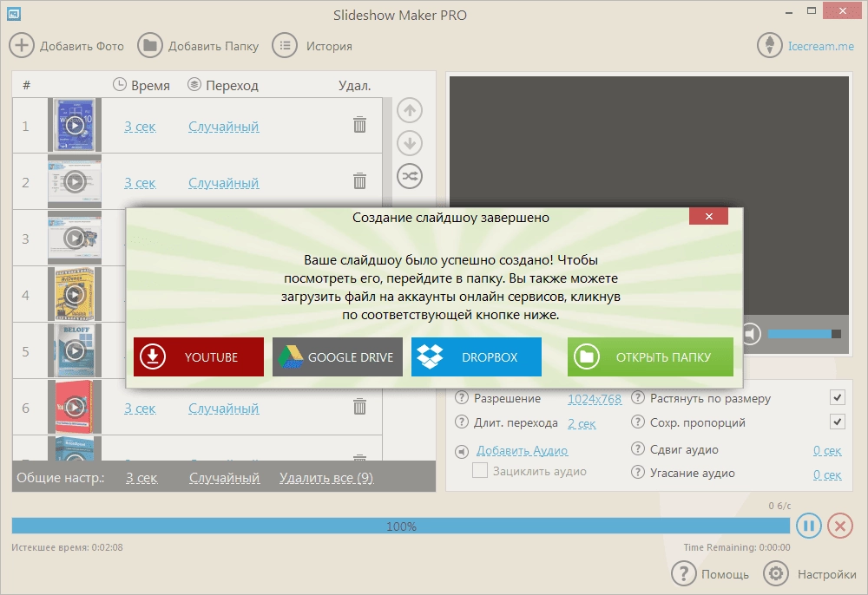The width and height of the screenshot is (868, 595).
Task: Cancel creation with red X icon
Action: coord(840,526)
